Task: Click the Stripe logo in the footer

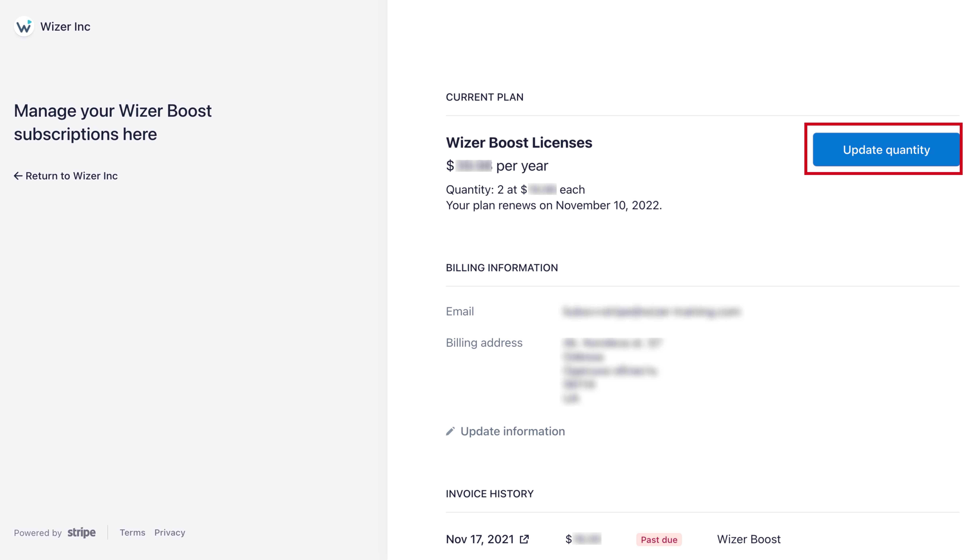Action: point(82,532)
